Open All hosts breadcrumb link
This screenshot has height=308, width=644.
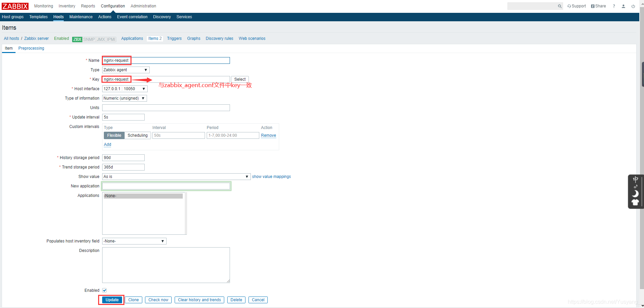point(11,38)
